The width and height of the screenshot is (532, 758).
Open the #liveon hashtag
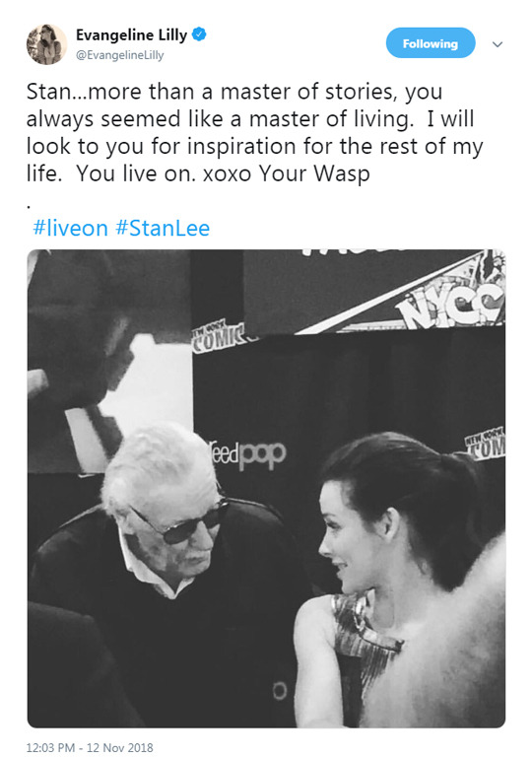click(70, 228)
